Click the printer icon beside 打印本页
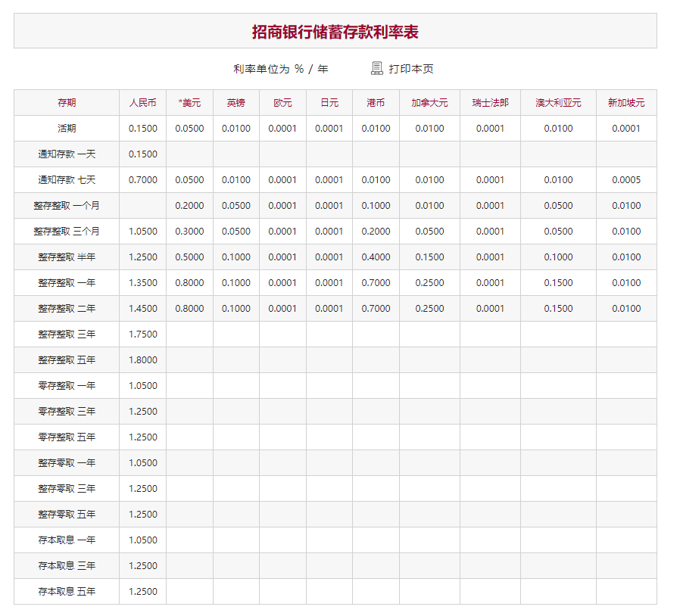This screenshot has width=680, height=616. (x=377, y=69)
